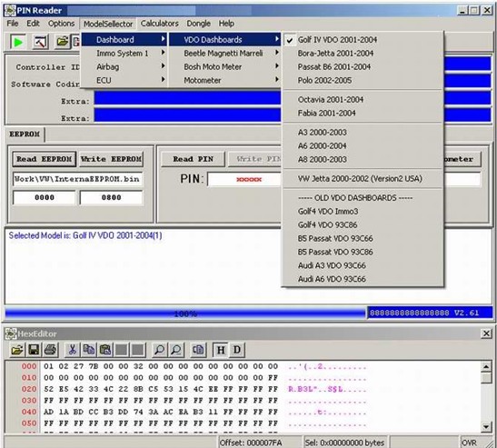This screenshot has height=448, width=497.
Task: Click the scissors cut icon
Action: coord(73,350)
